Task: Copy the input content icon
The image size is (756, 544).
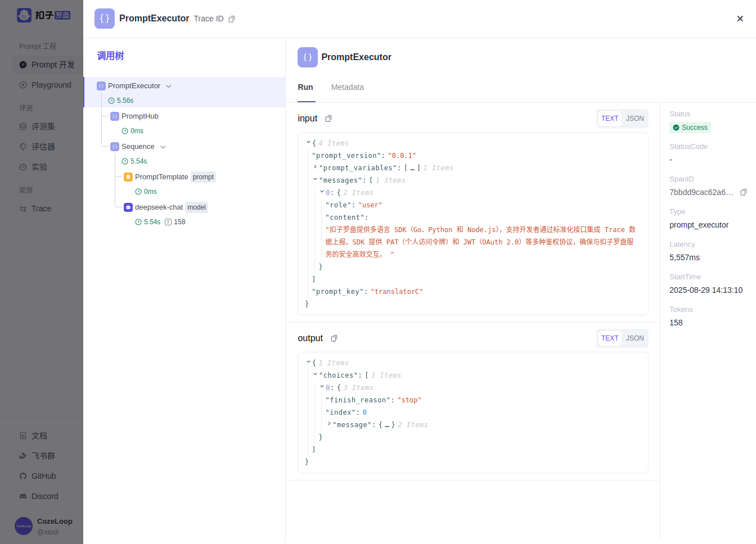Action: coord(328,119)
